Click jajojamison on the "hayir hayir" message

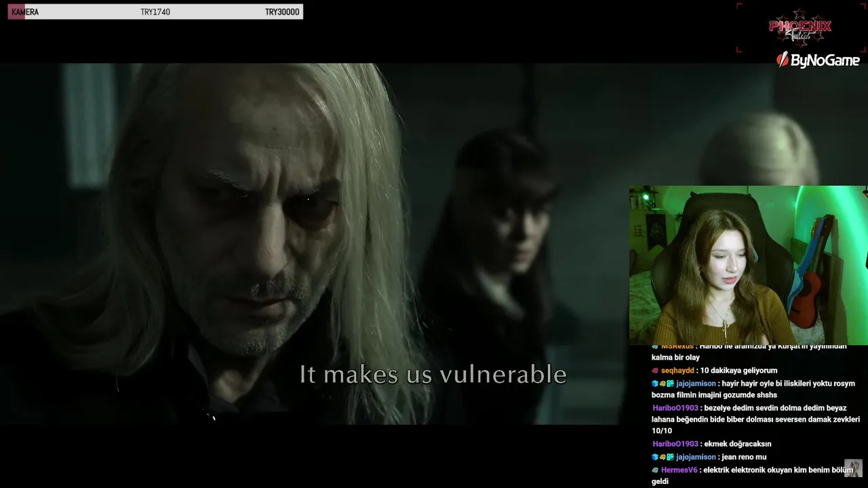[696, 384]
